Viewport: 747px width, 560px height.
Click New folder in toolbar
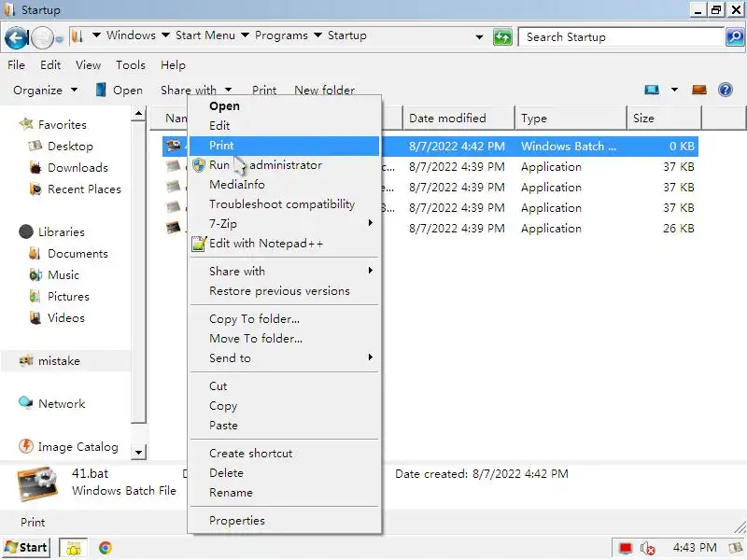coord(324,90)
